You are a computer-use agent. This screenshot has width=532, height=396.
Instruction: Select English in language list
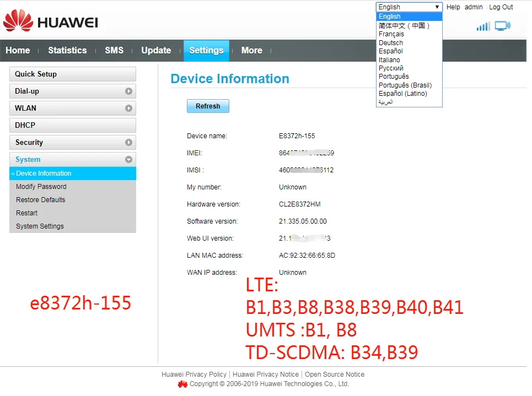(409, 17)
